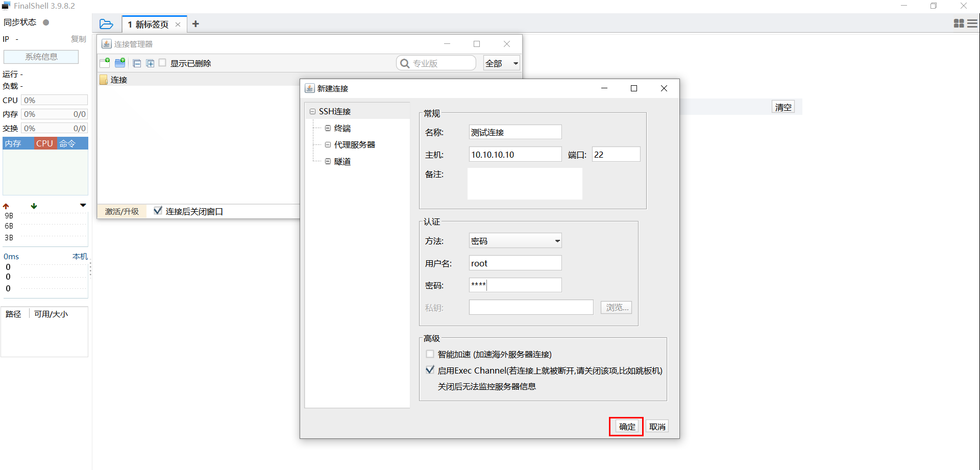Focus the 专业版 search box
Screen dimensions: 980x470
click(x=436, y=63)
